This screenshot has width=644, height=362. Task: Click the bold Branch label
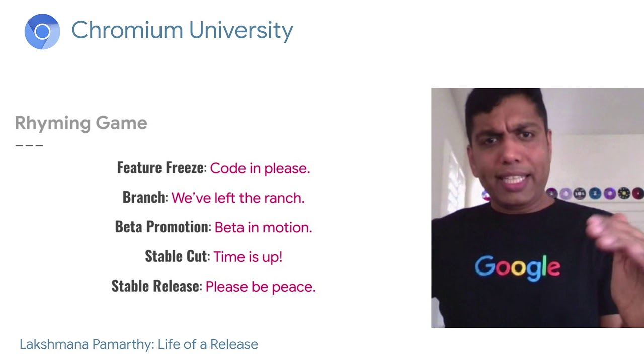point(144,197)
